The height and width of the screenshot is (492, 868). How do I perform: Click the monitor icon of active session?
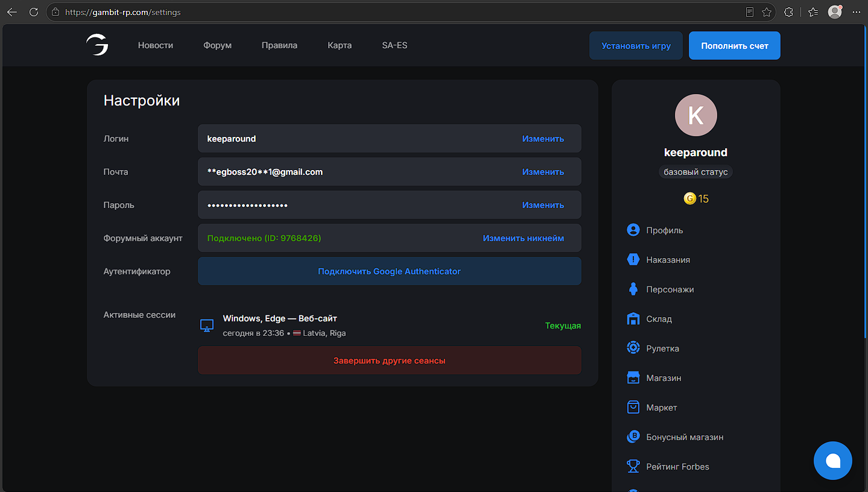coord(207,326)
